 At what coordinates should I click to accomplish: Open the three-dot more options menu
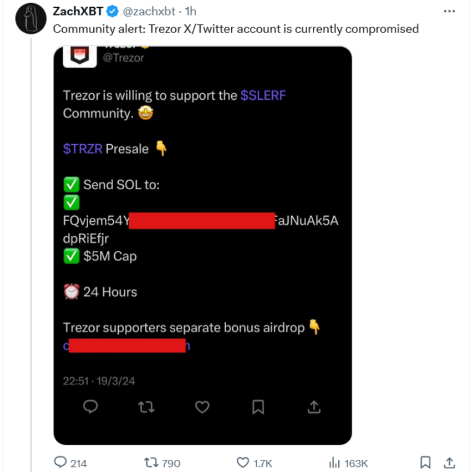tap(449, 11)
